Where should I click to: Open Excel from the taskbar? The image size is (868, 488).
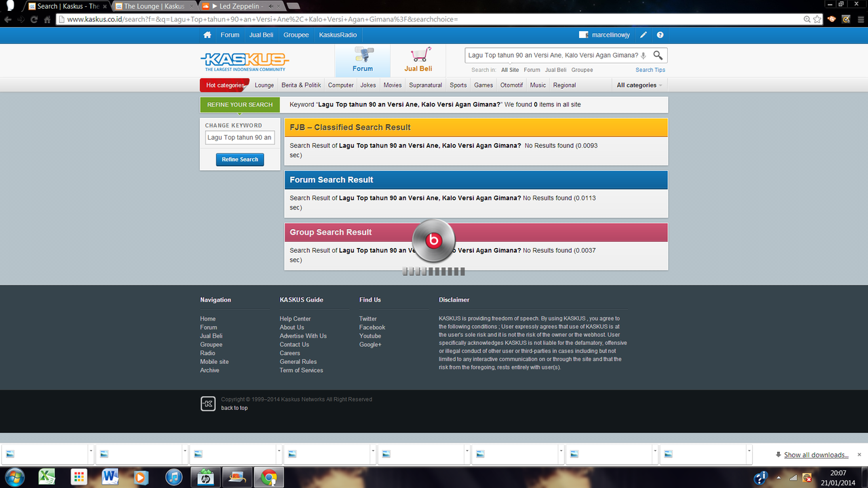coord(47,477)
